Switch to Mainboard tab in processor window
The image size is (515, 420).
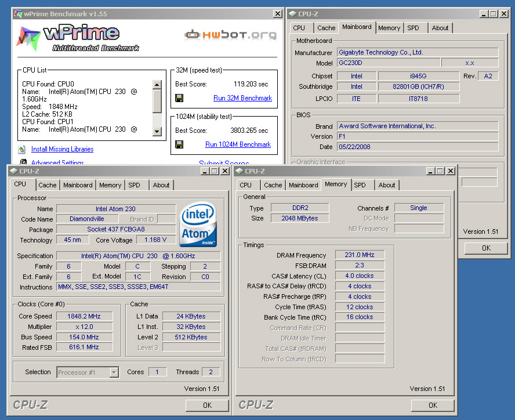(78, 185)
